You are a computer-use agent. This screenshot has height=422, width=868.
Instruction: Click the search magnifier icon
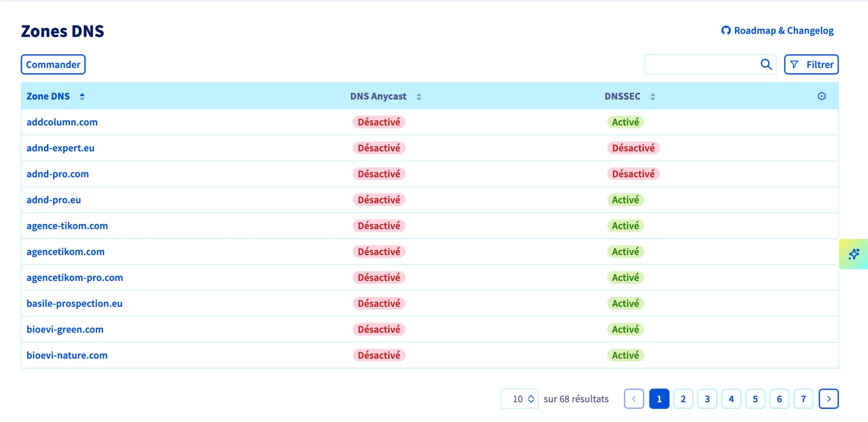point(766,65)
